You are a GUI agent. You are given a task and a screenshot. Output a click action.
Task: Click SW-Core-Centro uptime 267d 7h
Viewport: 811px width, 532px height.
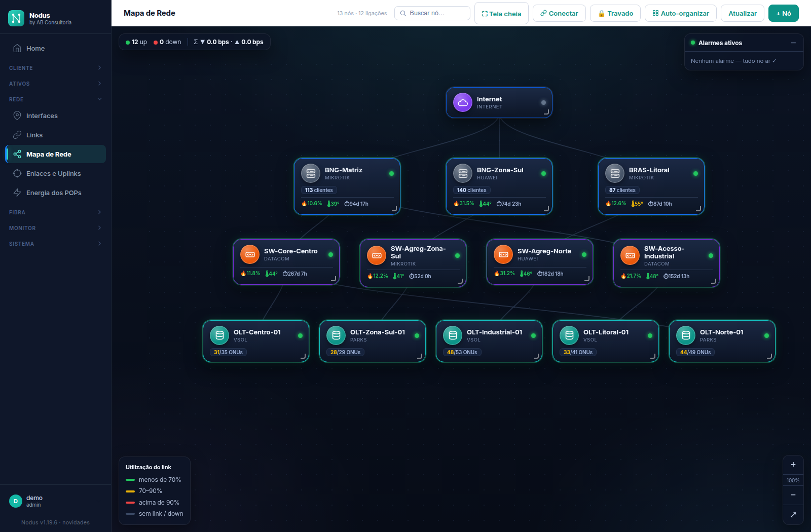(294, 274)
